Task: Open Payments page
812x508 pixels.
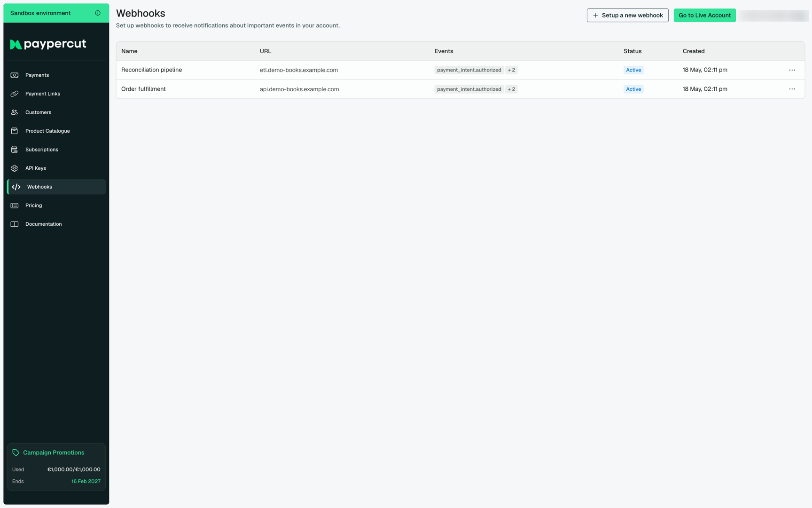Action: click(x=56, y=75)
